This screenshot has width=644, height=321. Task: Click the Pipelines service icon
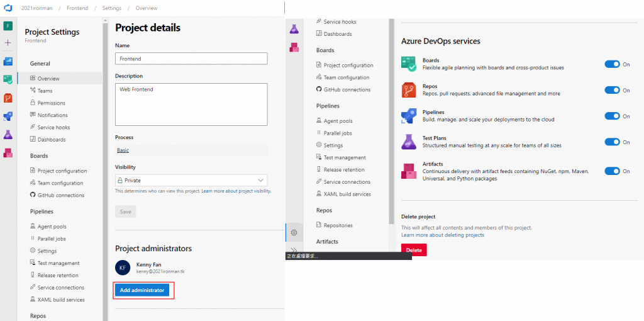[x=409, y=116]
